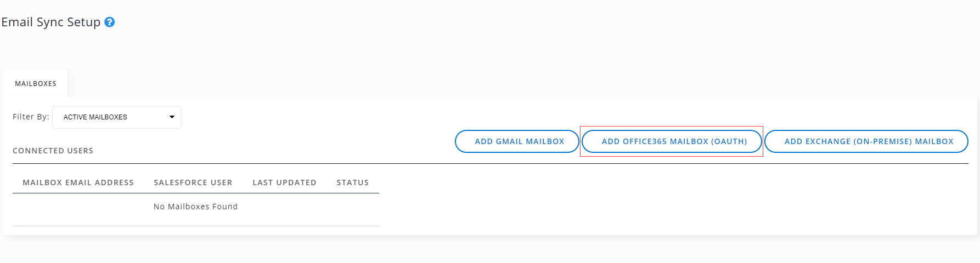Open the Filter By combo box
Image resolution: width=980 pixels, height=263 pixels.
coord(116,117)
